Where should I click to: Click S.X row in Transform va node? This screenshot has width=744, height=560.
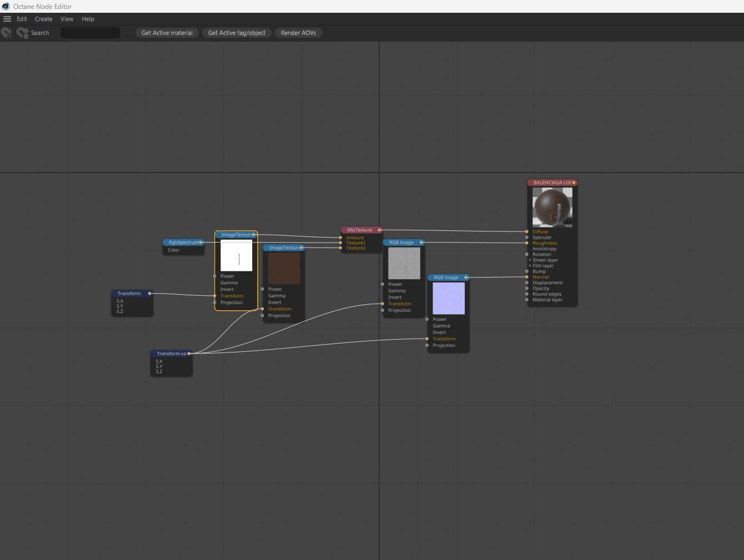159,361
